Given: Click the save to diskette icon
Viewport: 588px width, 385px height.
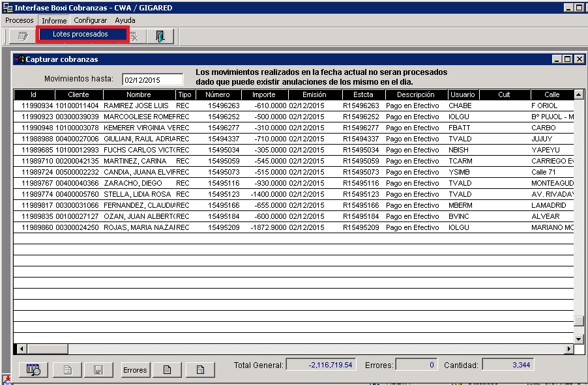Looking at the screenshot, I should [x=98, y=369].
